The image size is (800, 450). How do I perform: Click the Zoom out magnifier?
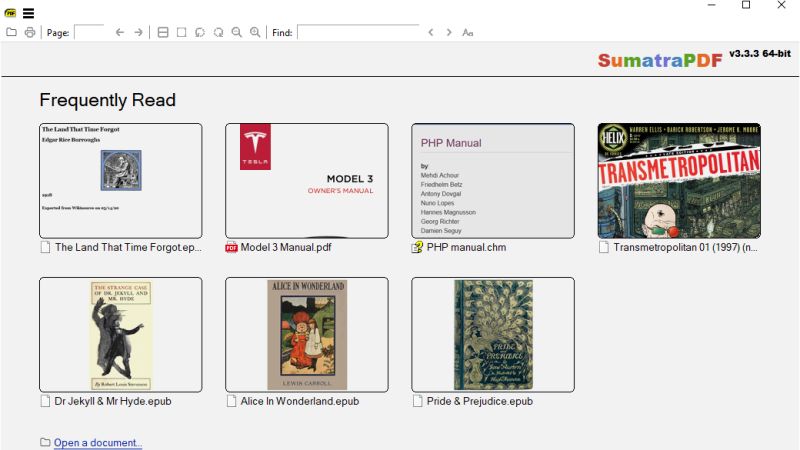237,32
